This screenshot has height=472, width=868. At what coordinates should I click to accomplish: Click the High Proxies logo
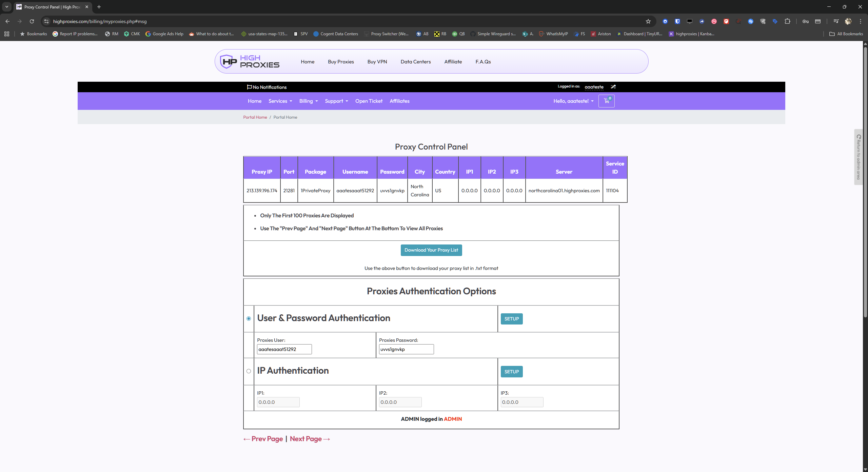(x=250, y=62)
